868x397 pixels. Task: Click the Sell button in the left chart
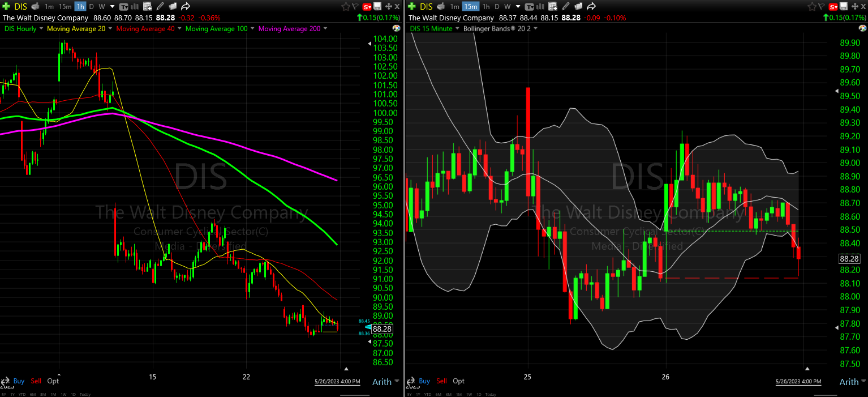[36, 381]
